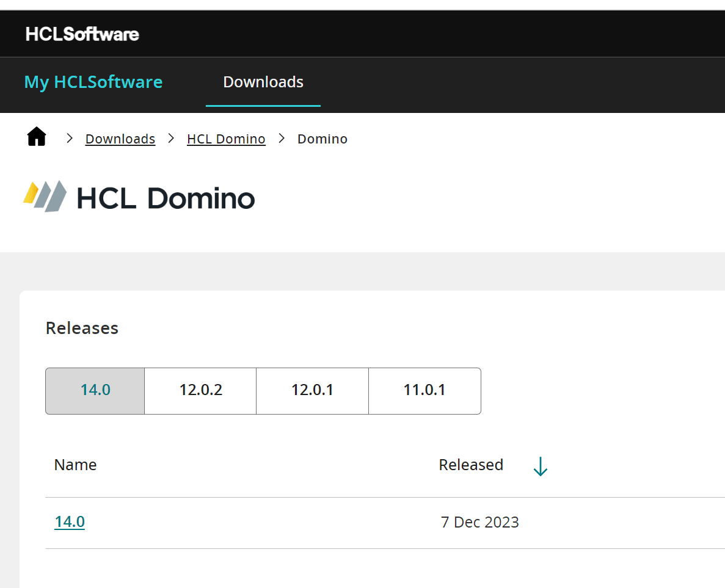Click the HCLSoftware logo in the header
The height and width of the screenshot is (588, 725).
(82, 34)
